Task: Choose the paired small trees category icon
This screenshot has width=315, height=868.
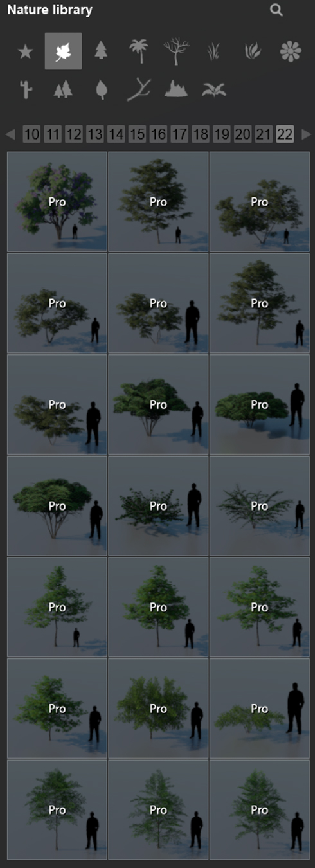Action: 63,89
